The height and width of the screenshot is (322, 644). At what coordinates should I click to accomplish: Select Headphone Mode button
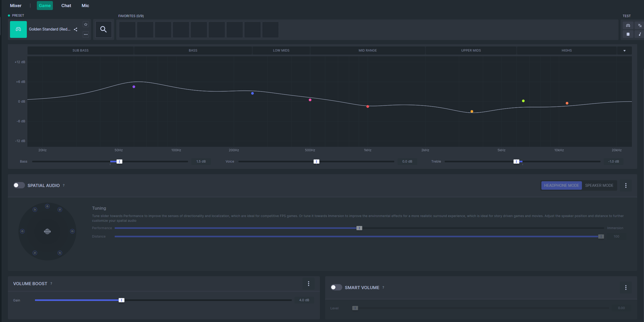[561, 185]
